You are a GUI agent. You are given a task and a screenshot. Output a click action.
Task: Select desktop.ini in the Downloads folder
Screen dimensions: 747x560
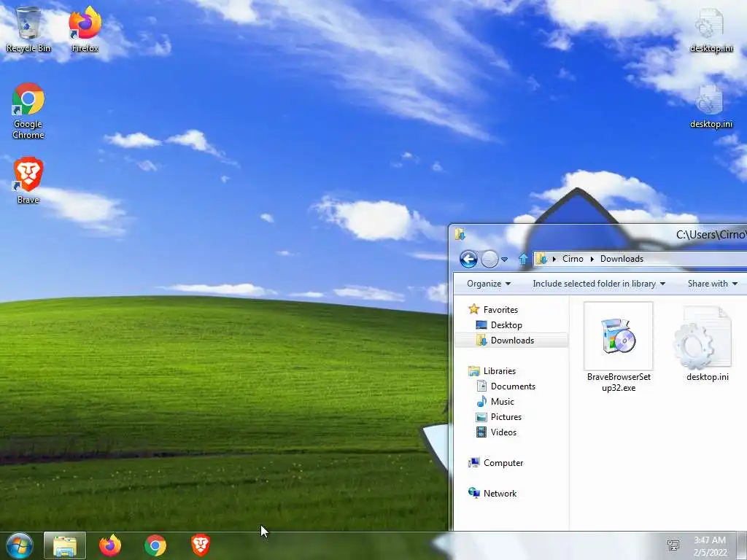coord(707,344)
